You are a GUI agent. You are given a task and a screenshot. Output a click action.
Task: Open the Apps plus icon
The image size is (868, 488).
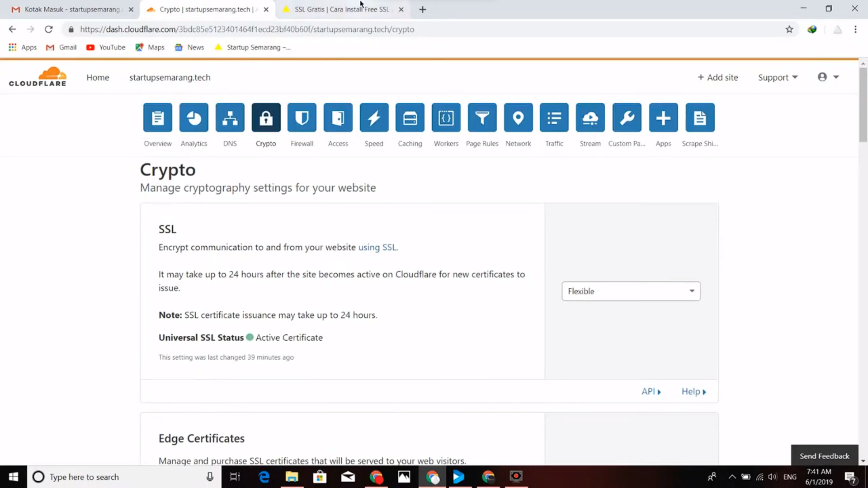tap(663, 118)
